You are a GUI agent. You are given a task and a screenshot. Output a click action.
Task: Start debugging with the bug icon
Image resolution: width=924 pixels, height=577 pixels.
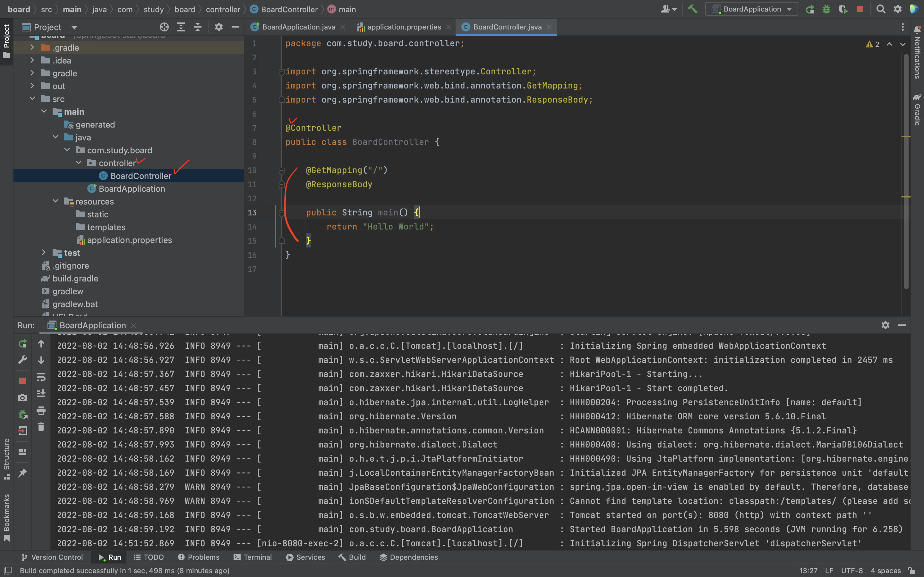click(x=826, y=9)
